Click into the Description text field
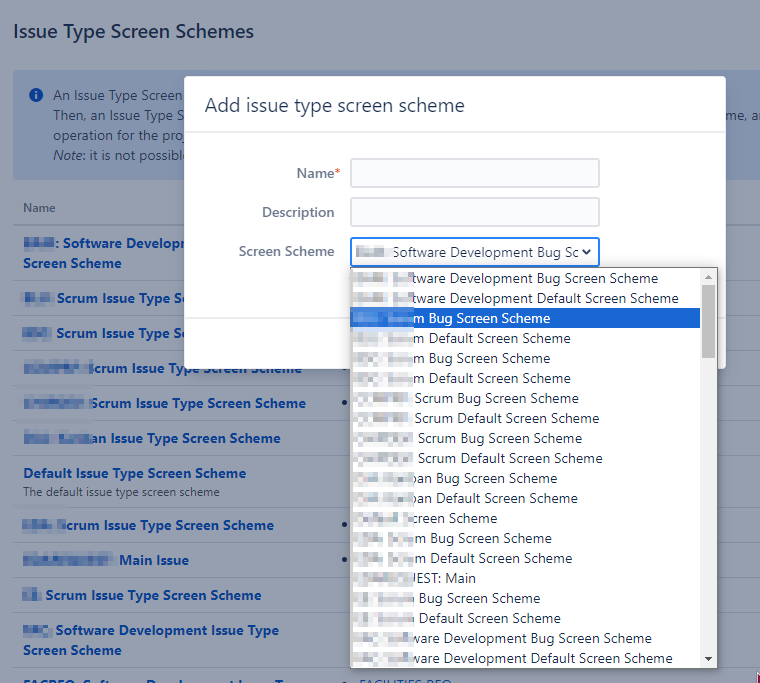The image size is (760, 683). click(x=474, y=212)
